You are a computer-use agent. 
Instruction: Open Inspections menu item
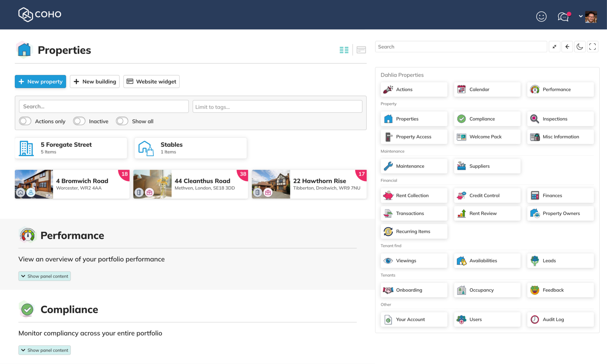point(560,119)
